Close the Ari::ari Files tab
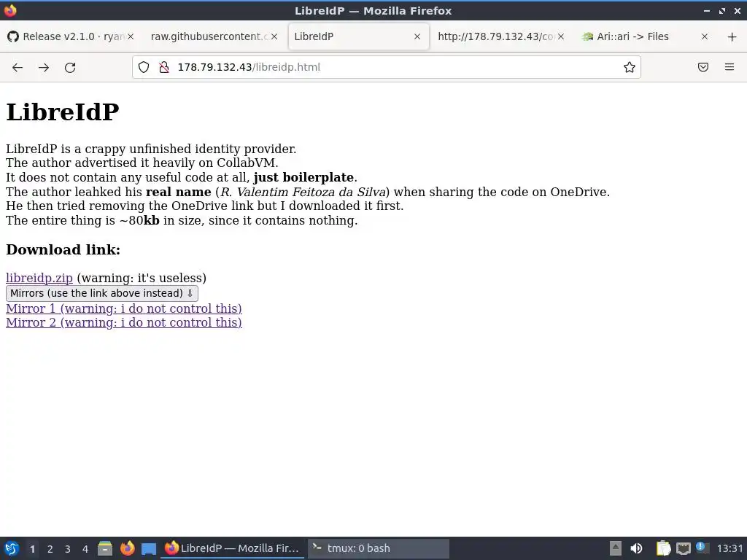Screen dimensions: 747x560 point(705,36)
